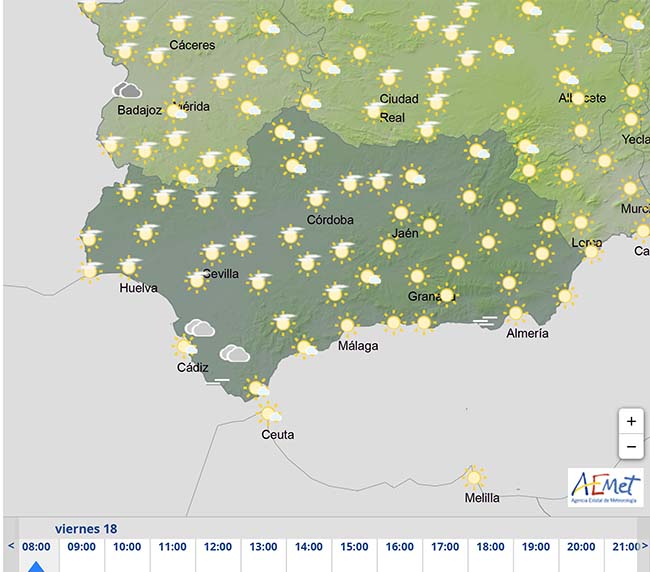Click the Cáceres city label
Viewport: 650px width, 572px height.
[192, 45]
